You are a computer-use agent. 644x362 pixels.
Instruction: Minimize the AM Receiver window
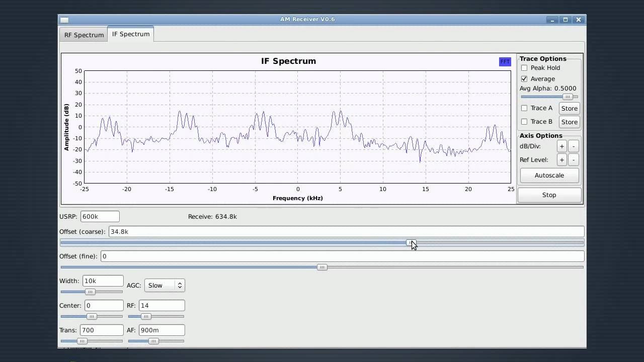(x=552, y=20)
